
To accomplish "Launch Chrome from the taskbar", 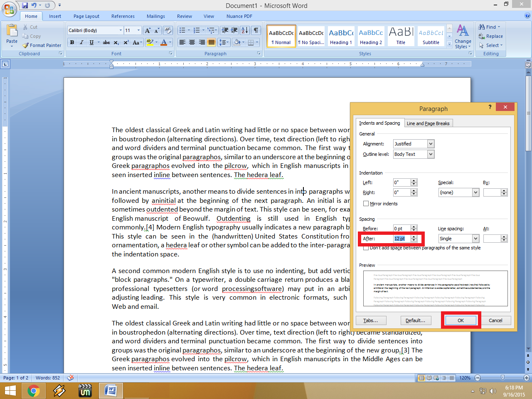I will pyautogui.click(x=33, y=390).
